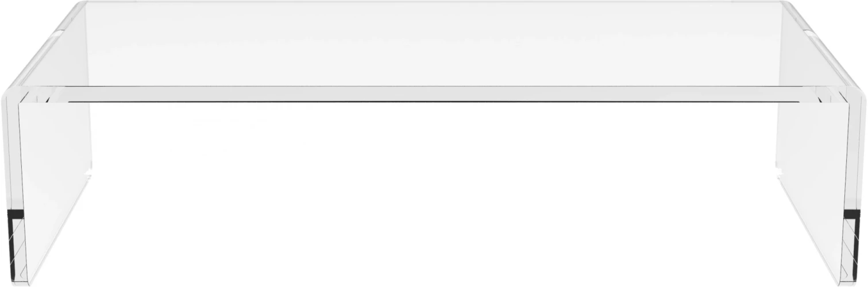The height and width of the screenshot is (287, 868).
Task: Click the small notch on left leg edge
Action: click(88, 172)
